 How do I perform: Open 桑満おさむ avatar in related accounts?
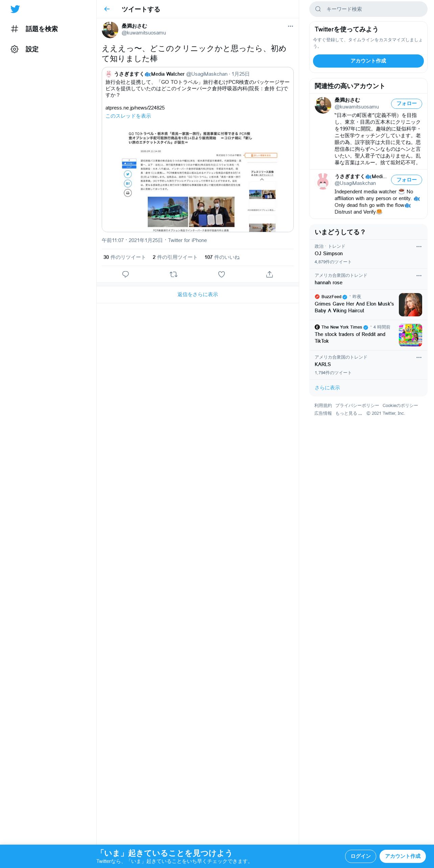point(323,105)
